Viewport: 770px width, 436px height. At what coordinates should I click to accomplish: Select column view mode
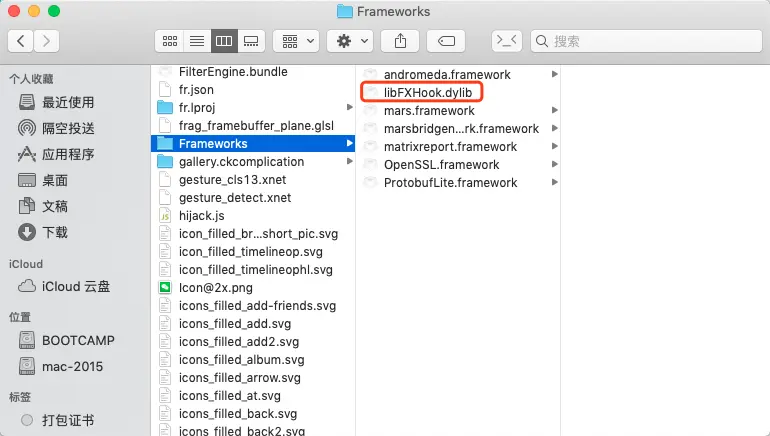click(x=224, y=41)
